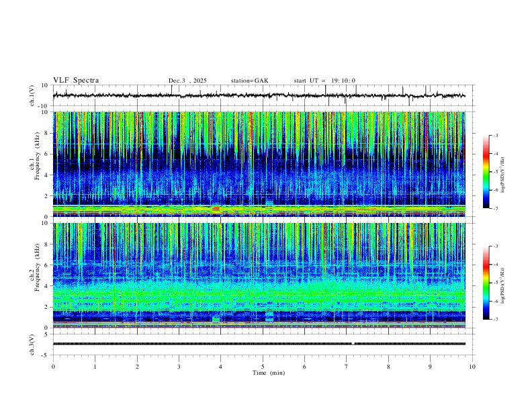Click the ch.1 Frequency (kHz) axis label
Image resolution: width=532 pixels, height=411 pixels.
pos(36,155)
